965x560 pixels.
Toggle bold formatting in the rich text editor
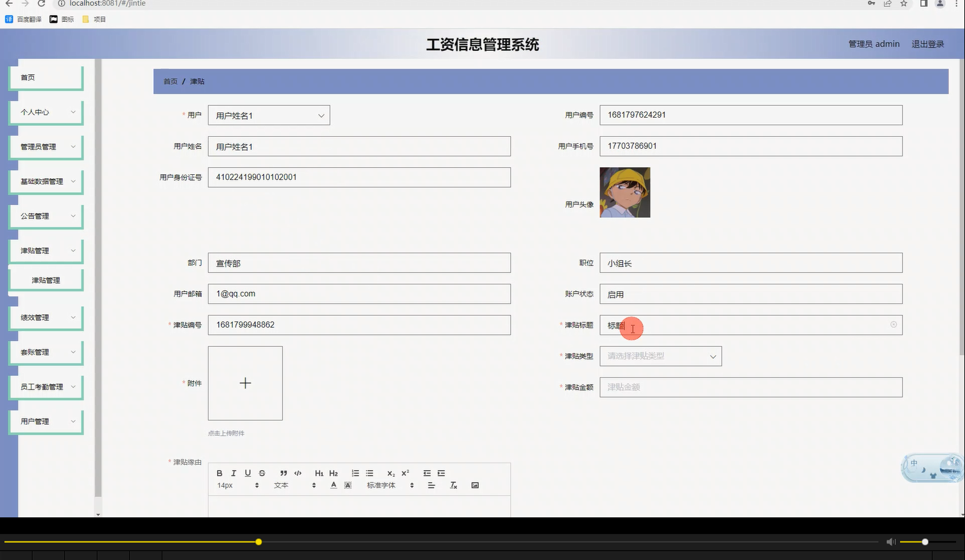(219, 473)
